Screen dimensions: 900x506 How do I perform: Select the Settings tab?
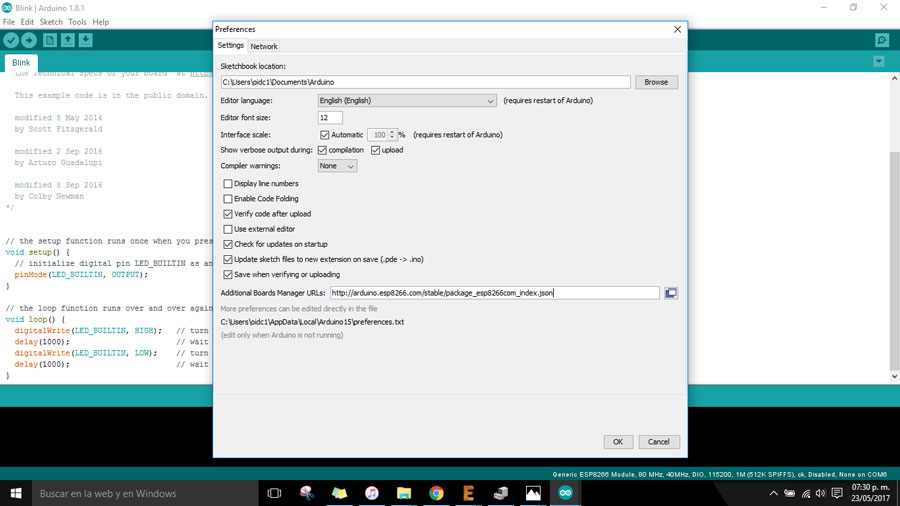231,45
